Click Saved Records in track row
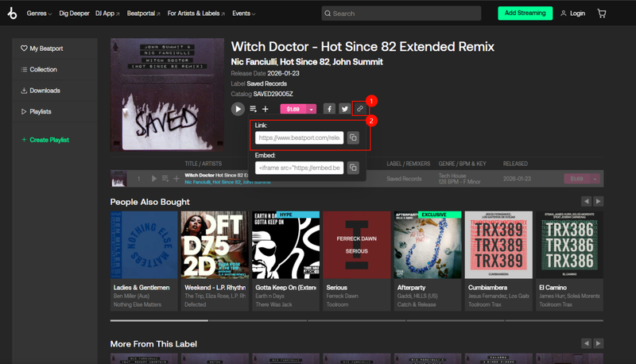Viewport: 636px width, 364px height. click(x=404, y=179)
